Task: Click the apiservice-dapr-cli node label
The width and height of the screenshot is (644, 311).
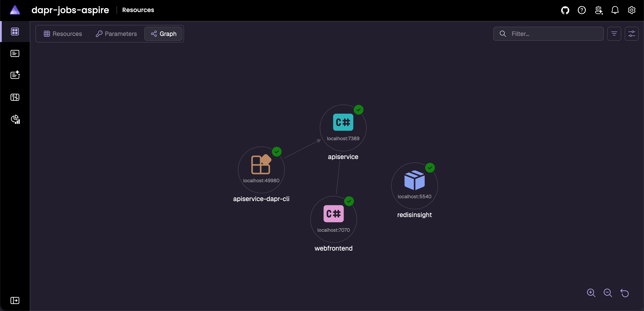Action: (x=261, y=199)
